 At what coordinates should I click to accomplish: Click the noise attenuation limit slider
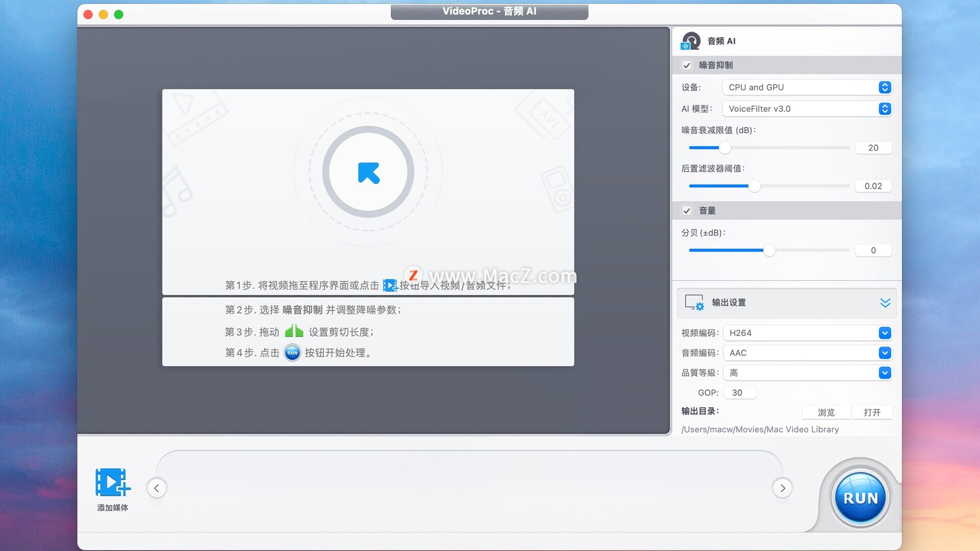tap(769, 148)
